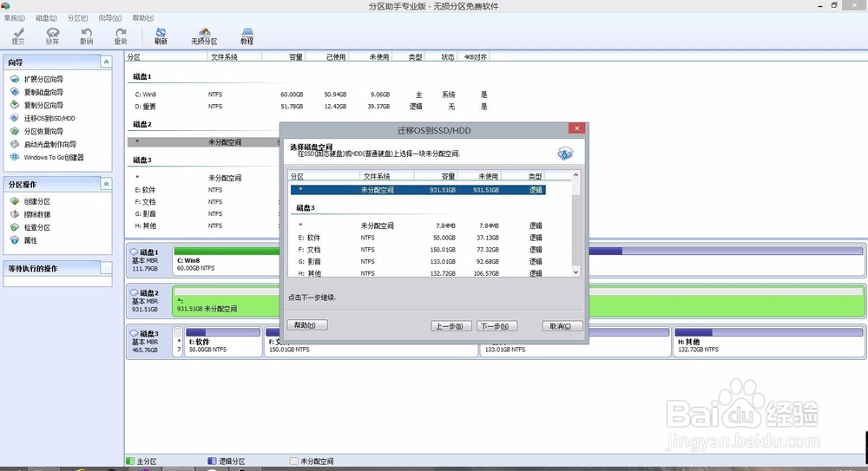The height and width of the screenshot is (471, 868).
Task: Click the 创建分区 operation icon
Action: point(15,201)
